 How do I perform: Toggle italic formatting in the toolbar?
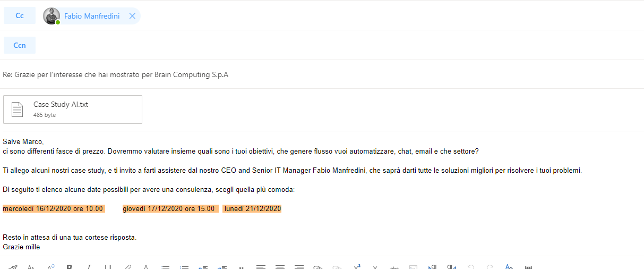89,267
